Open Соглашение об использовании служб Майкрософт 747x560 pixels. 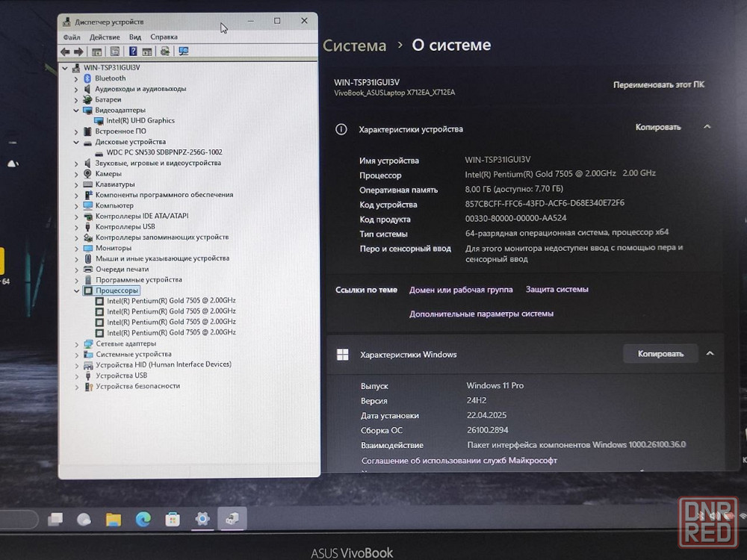(459, 461)
